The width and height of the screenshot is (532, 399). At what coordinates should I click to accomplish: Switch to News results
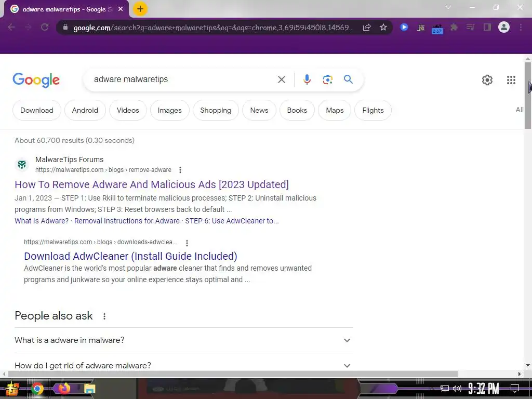point(259,110)
